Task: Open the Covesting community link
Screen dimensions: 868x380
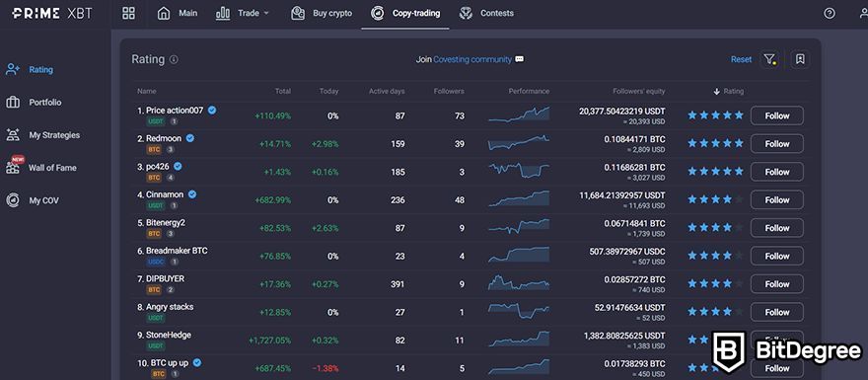Action: 472,59
